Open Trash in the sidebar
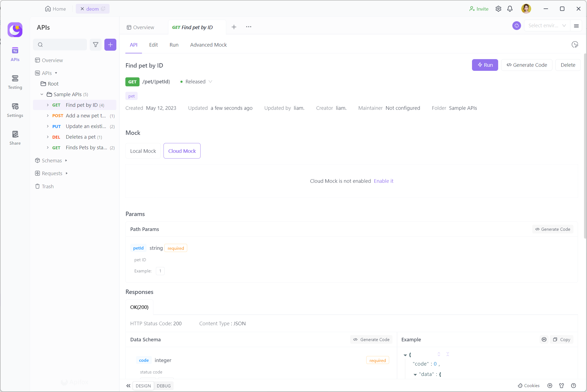Image resolution: width=587 pixels, height=392 pixels. click(x=44, y=186)
